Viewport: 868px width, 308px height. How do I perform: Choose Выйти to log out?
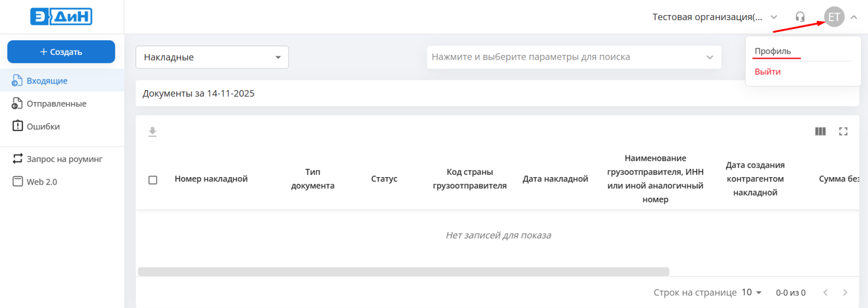(767, 72)
